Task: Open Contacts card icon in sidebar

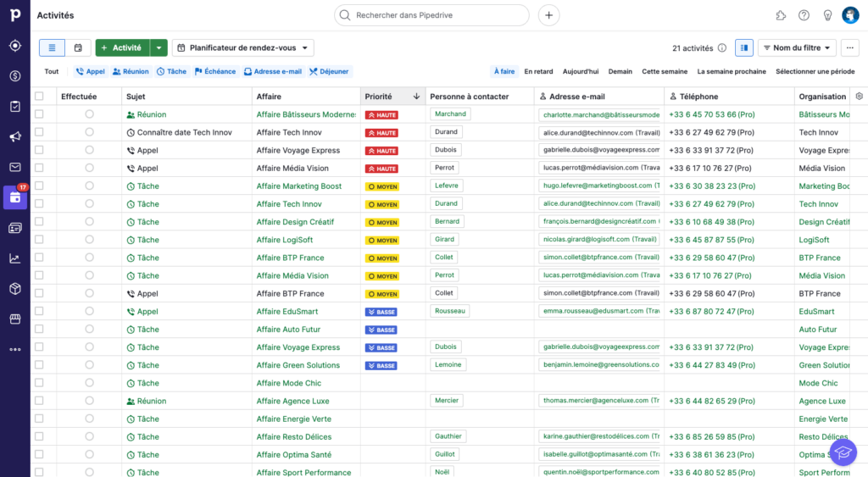Action: point(15,228)
